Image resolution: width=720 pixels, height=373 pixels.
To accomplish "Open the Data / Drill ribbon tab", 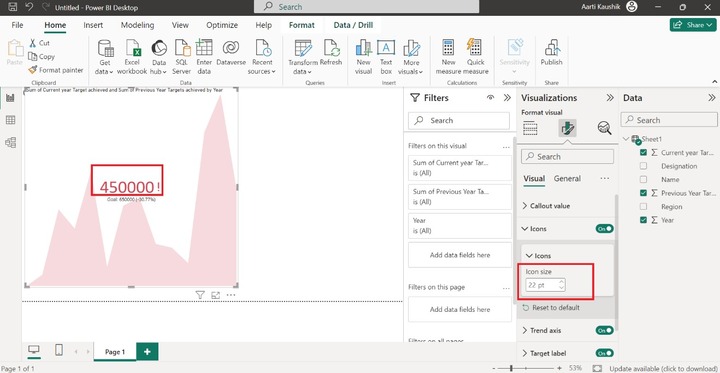I will [353, 25].
